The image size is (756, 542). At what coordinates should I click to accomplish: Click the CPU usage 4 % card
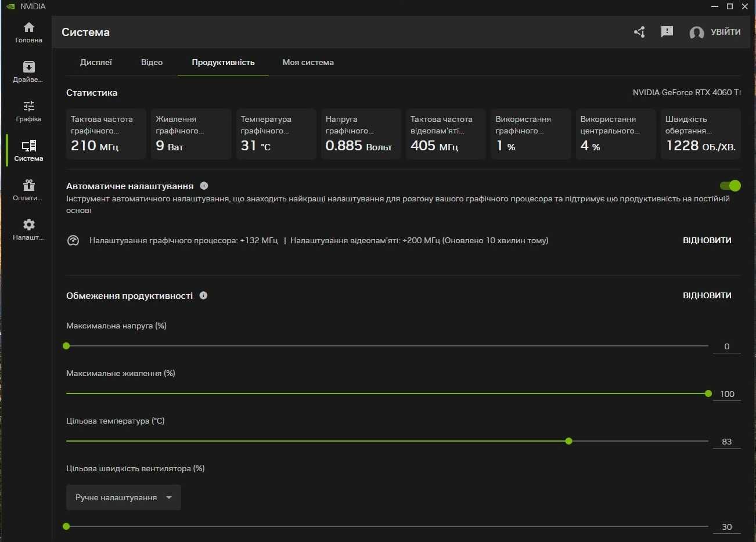[616, 134]
